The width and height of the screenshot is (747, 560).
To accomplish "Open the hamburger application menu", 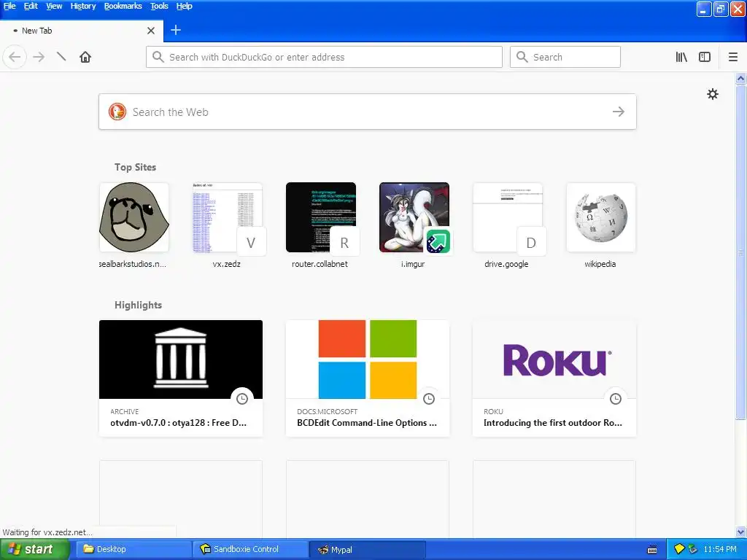I will tap(733, 57).
